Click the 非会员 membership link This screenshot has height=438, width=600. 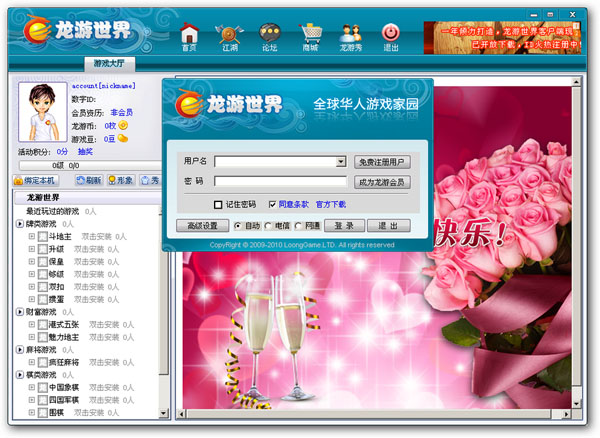pyautogui.click(x=122, y=112)
